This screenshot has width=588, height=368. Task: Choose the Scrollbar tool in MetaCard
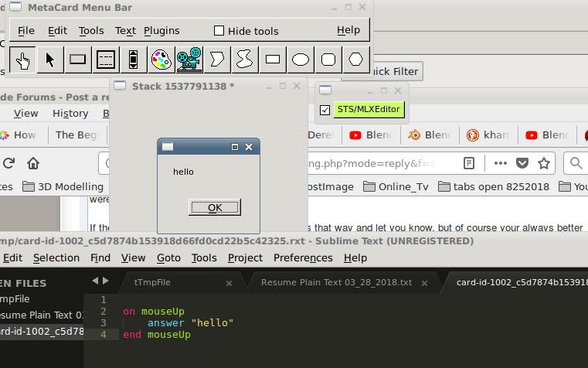tap(133, 60)
